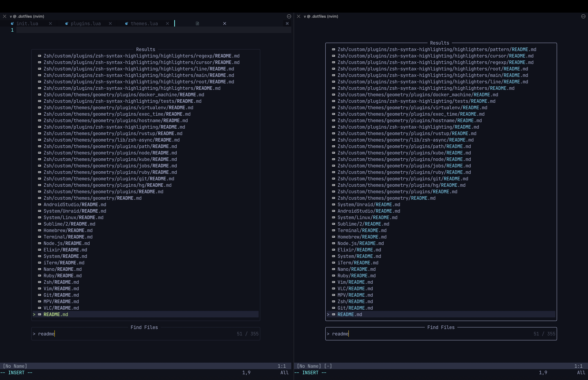Click the Lua icon on themes.lua tab
The width and height of the screenshot is (588, 380).
pyautogui.click(x=127, y=23)
